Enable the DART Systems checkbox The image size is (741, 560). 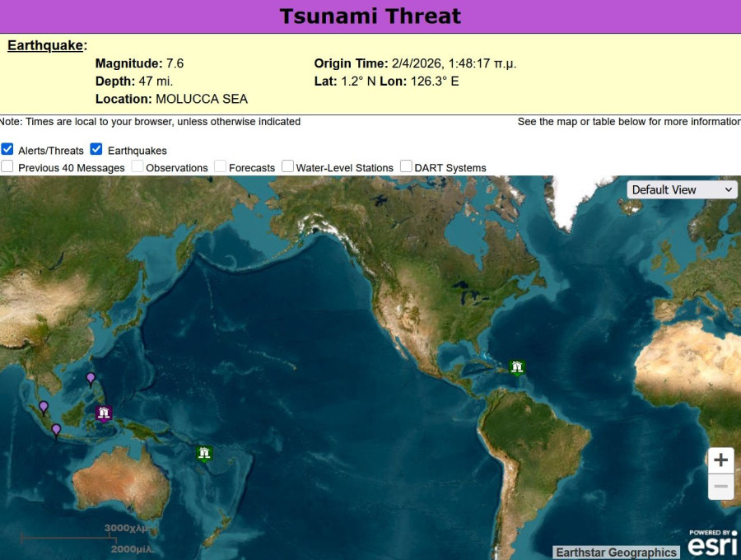pyautogui.click(x=406, y=166)
